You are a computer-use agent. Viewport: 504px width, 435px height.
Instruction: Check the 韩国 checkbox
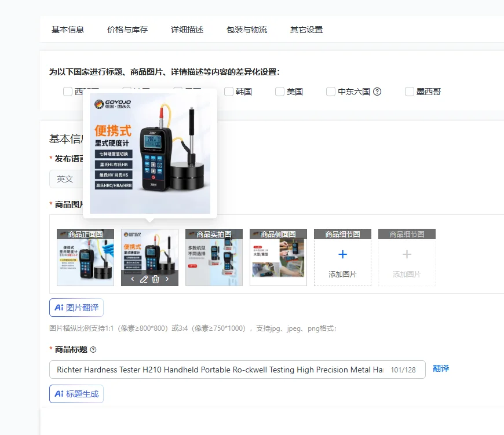(x=228, y=92)
